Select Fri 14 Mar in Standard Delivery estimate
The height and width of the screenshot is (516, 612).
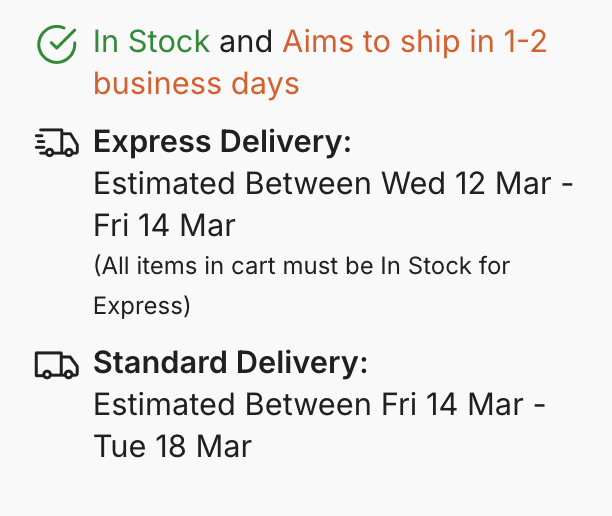[452, 405]
